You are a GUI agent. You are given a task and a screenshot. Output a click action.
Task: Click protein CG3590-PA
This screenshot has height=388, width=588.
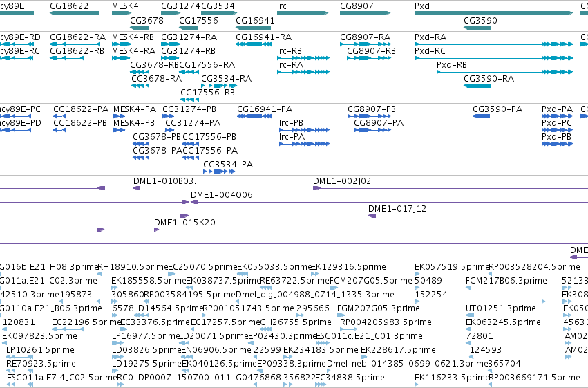(x=497, y=109)
